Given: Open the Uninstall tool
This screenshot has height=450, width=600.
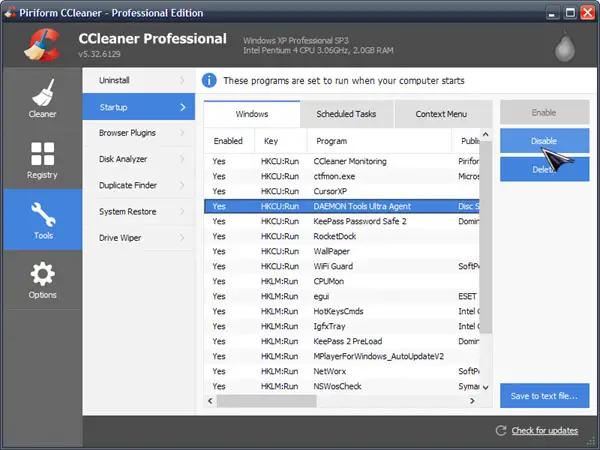Looking at the screenshot, I should tap(139, 80).
